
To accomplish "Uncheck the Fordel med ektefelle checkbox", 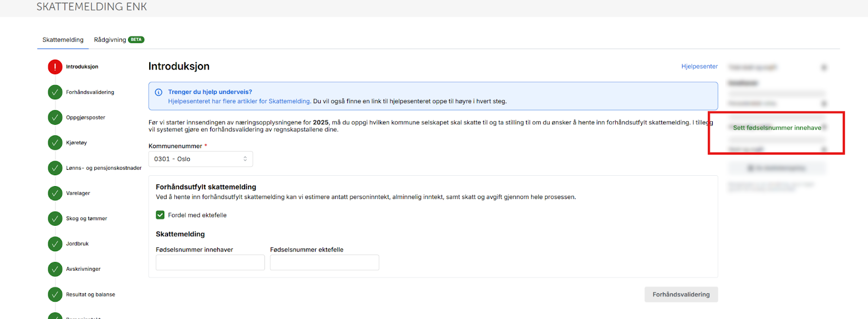I will (160, 215).
